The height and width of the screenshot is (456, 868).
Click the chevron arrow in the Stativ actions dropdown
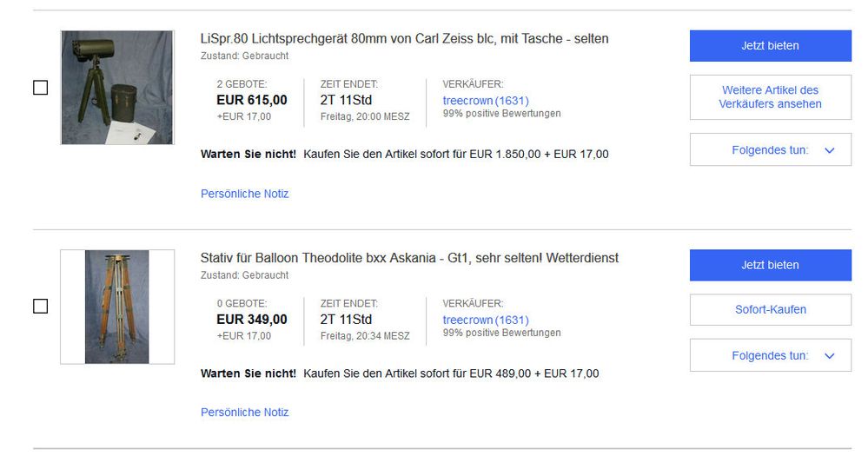[829, 355]
